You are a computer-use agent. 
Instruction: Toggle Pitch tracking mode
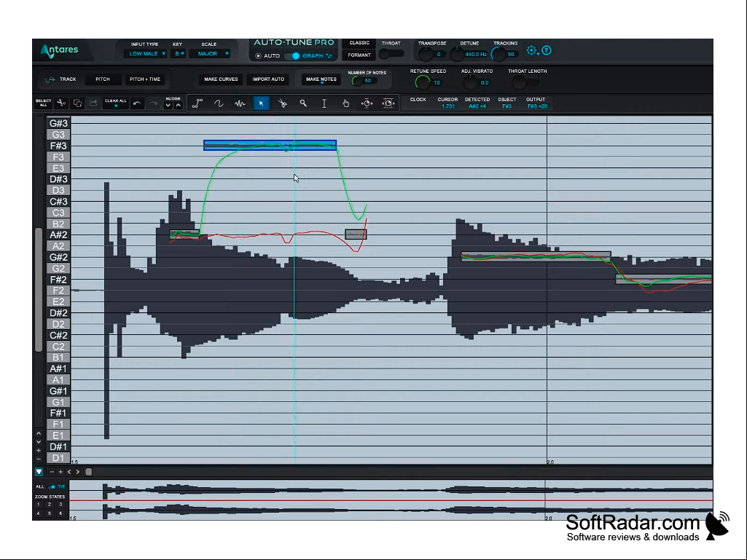point(103,79)
